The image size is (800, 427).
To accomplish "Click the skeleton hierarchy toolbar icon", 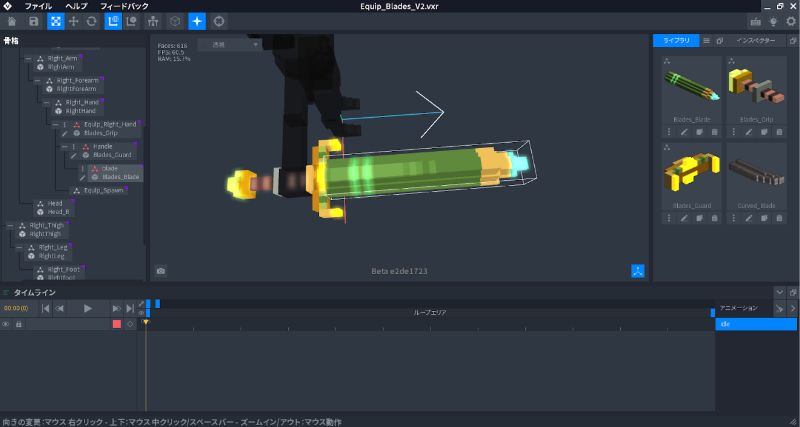I will (153, 21).
